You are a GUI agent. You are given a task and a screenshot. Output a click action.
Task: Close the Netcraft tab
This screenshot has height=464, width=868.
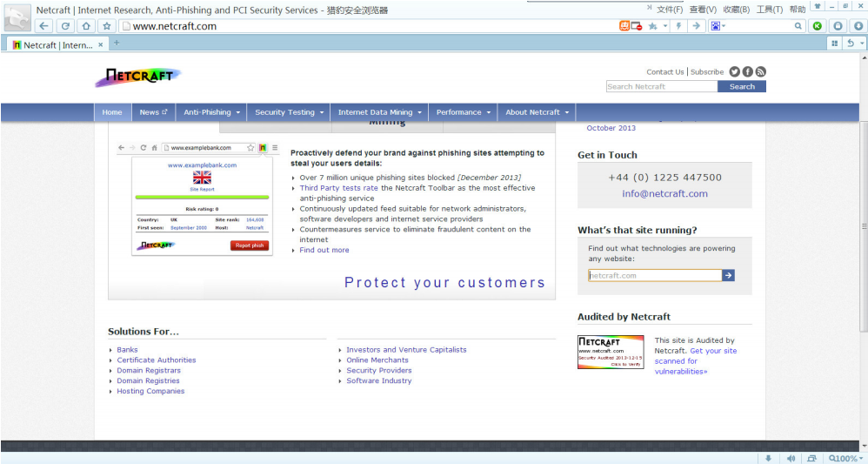100,45
